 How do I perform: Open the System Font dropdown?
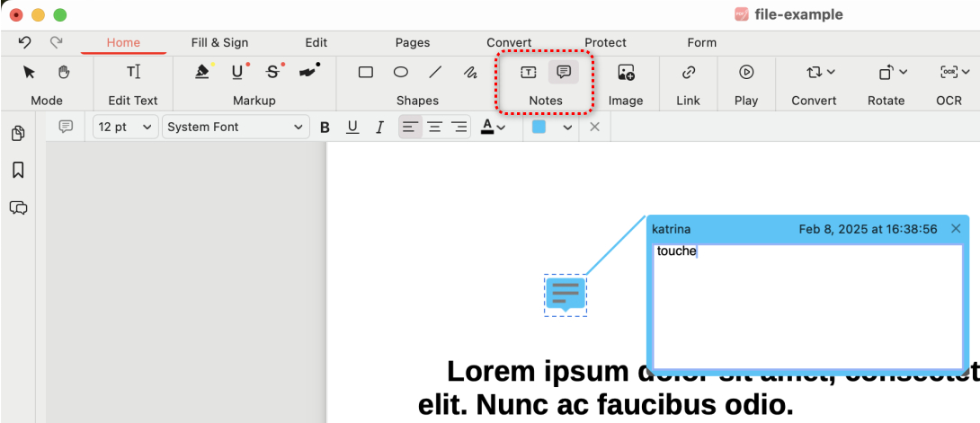236,128
